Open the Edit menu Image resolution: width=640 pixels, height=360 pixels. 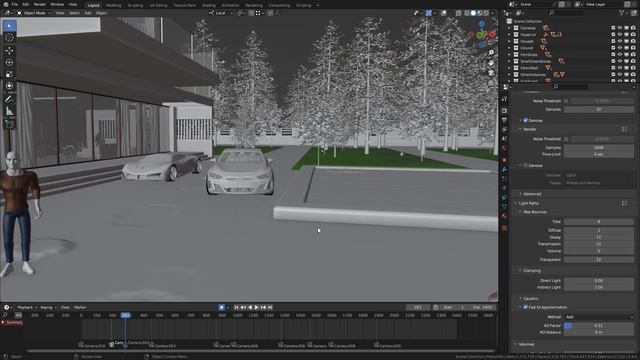point(26,4)
